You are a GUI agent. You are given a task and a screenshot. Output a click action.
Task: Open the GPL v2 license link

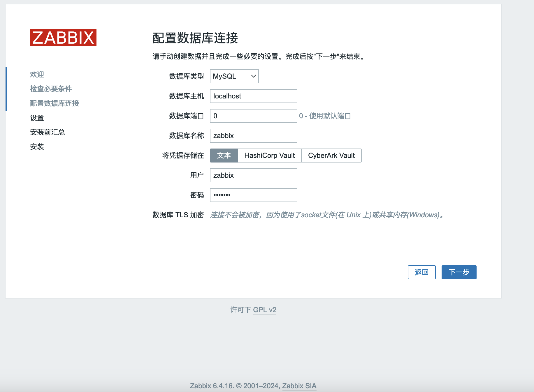coord(265,310)
